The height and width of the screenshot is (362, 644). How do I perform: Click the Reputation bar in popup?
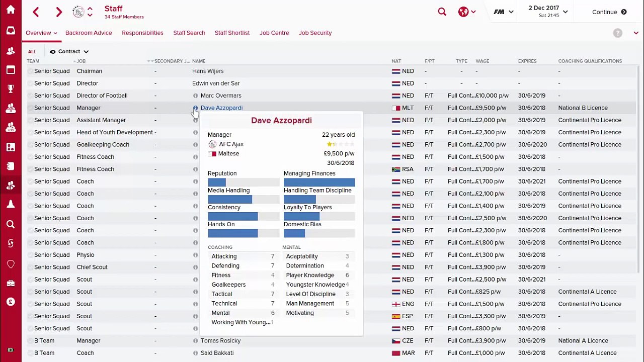tap(244, 182)
